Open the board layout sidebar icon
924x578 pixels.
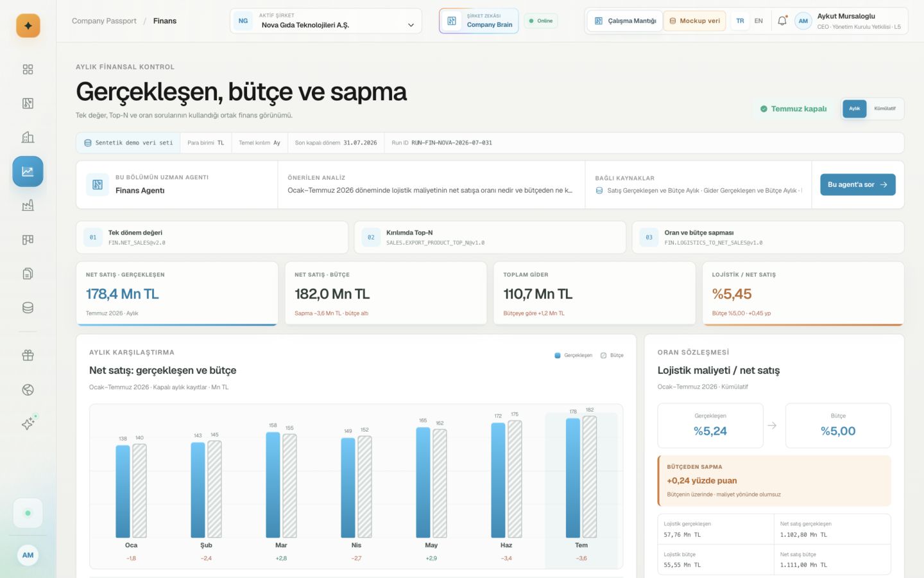point(28,240)
